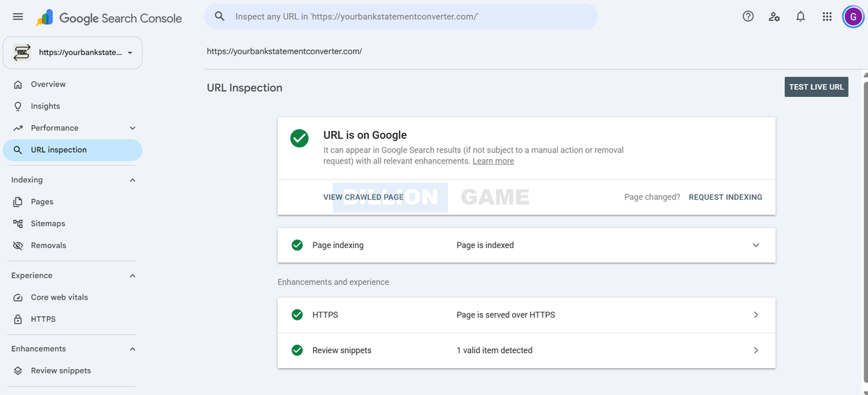Select URL inspection menu item
Image resolution: width=868 pixels, height=395 pixels.
coord(72,150)
